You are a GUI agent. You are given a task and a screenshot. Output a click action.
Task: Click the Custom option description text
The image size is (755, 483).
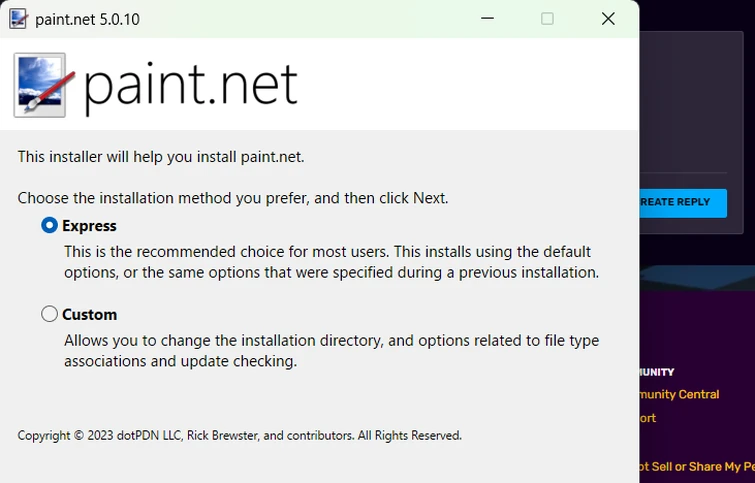tap(330, 350)
